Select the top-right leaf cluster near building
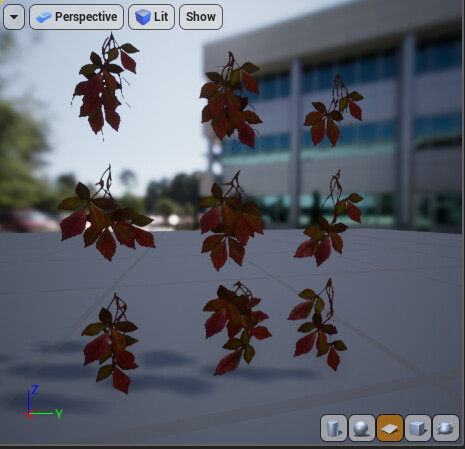Screen dimensions: 465x449 (333, 110)
